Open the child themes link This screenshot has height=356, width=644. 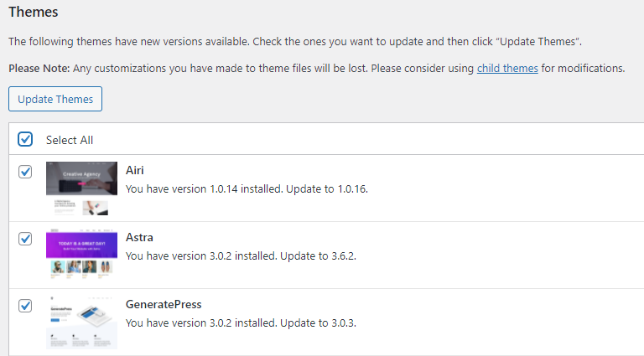507,68
